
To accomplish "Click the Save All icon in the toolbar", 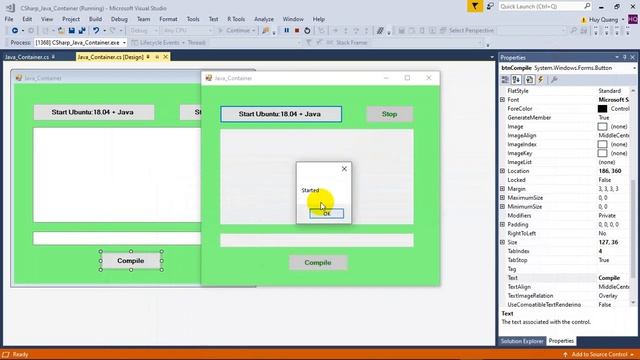I will pyautogui.click(x=82, y=31).
